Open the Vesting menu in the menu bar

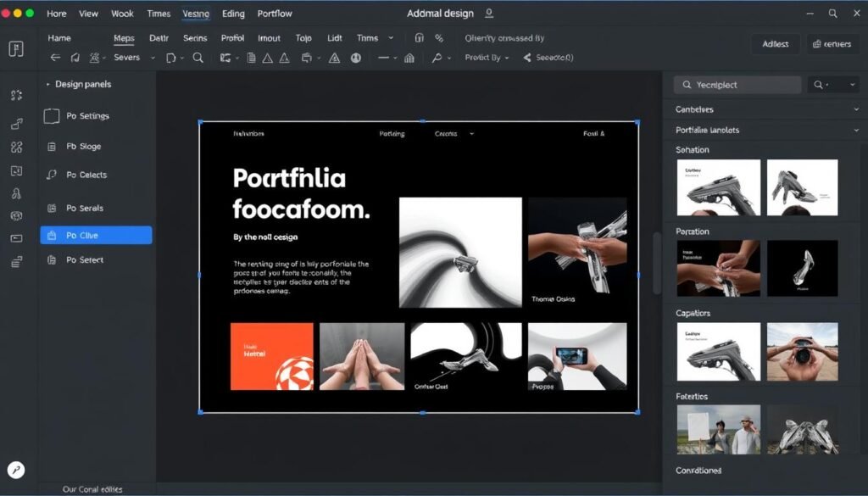196,13
